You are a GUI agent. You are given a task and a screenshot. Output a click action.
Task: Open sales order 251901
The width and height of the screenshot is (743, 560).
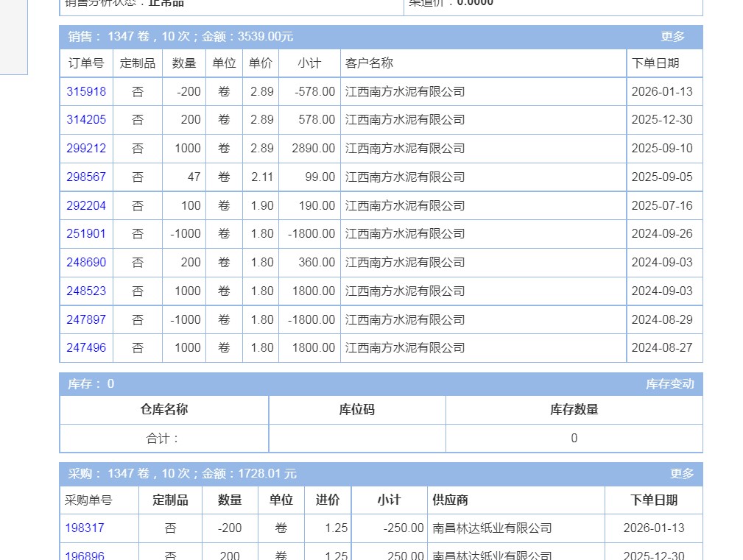pyautogui.click(x=86, y=234)
